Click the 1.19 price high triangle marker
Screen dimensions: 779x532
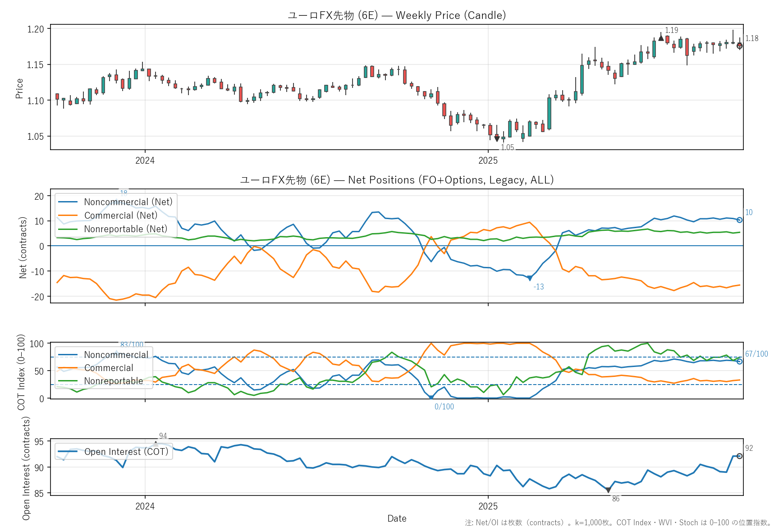[x=661, y=38]
